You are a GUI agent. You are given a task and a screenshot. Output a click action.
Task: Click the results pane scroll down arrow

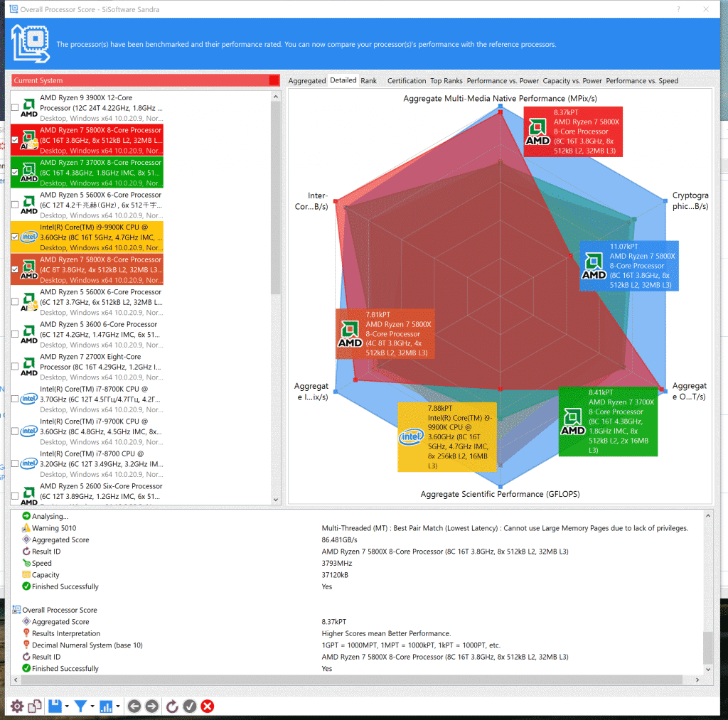(x=708, y=669)
